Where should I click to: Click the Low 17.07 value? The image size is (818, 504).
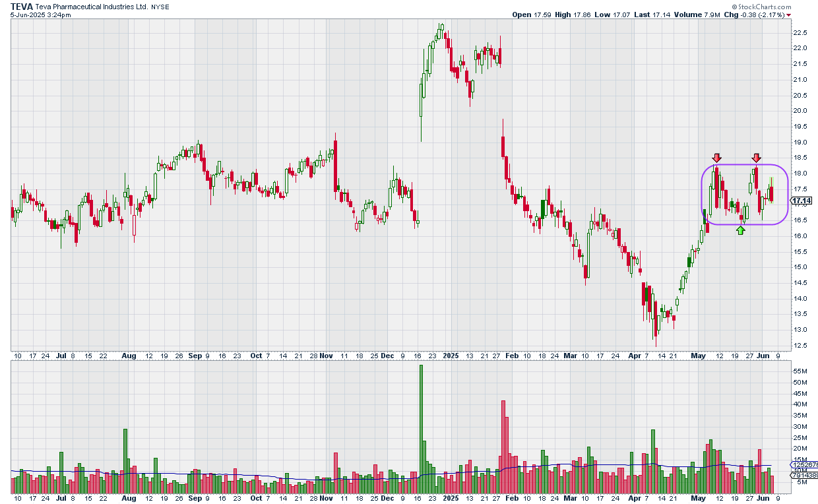click(612, 15)
